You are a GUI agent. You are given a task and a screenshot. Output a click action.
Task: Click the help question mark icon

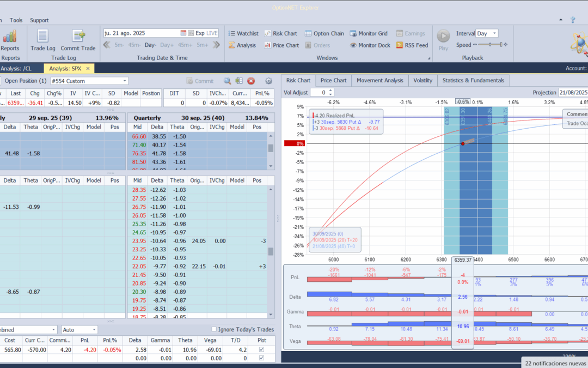pos(573,20)
